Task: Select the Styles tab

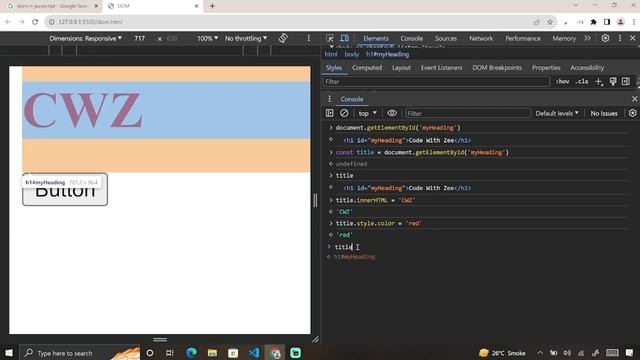Action: (334, 68)
